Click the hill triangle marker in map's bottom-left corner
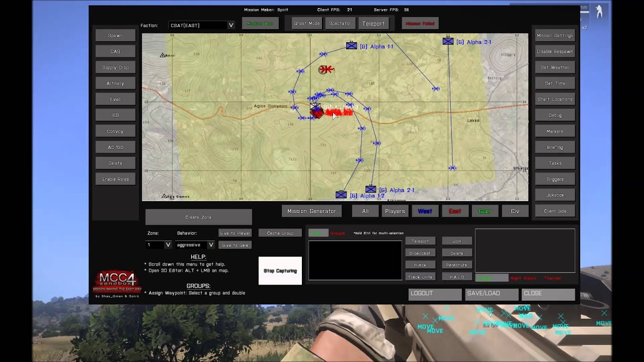This screenshot has height=362, width=644. click(164, 196)
